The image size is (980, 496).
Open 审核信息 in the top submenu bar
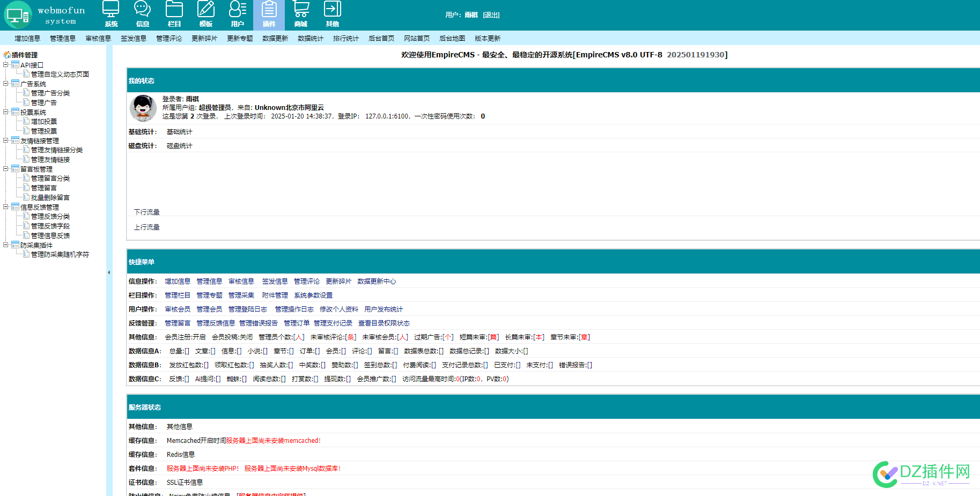pyautogui.click(x=98, y=38)
